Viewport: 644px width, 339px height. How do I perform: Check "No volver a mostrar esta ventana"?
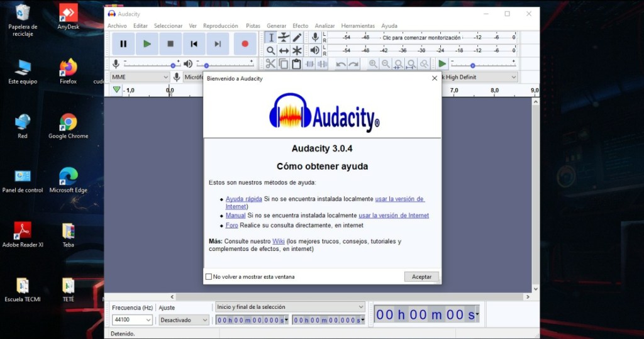(209, 277)
